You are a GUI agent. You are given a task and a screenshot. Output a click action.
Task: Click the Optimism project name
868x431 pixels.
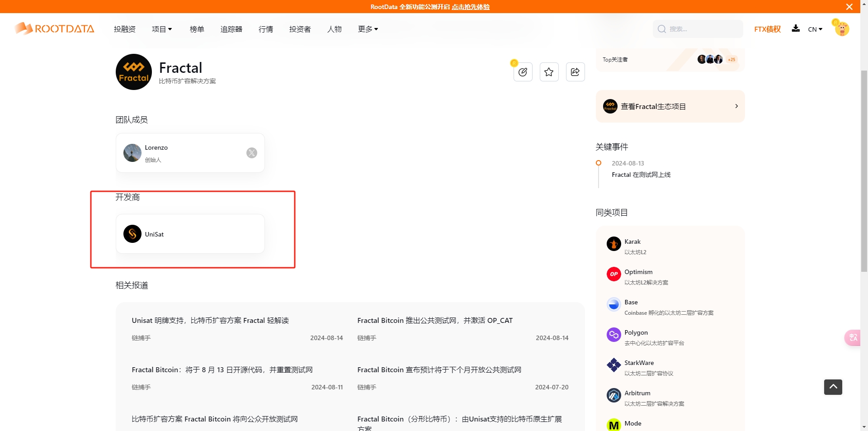[638, 272]
